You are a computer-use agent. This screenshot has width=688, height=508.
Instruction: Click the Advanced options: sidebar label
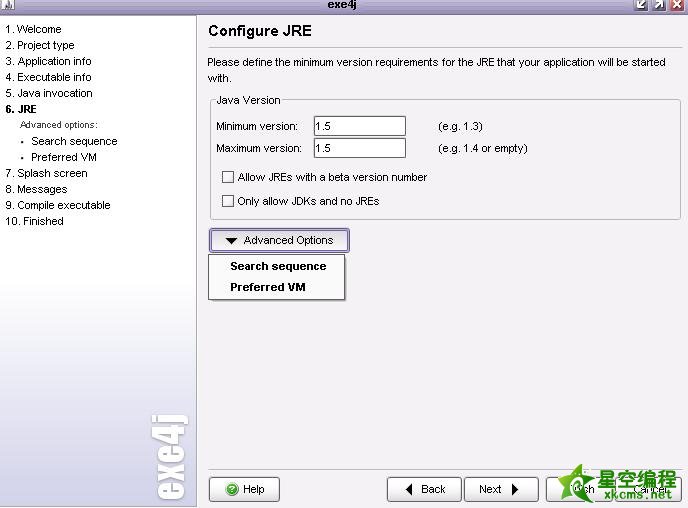(x=59, y=125)
